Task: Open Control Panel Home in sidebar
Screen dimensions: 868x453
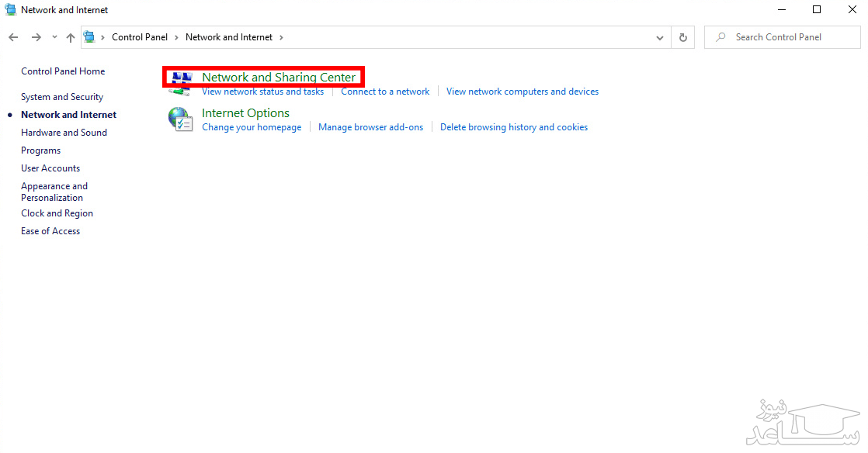Action: pyautogui.click(x=63, y=71)
